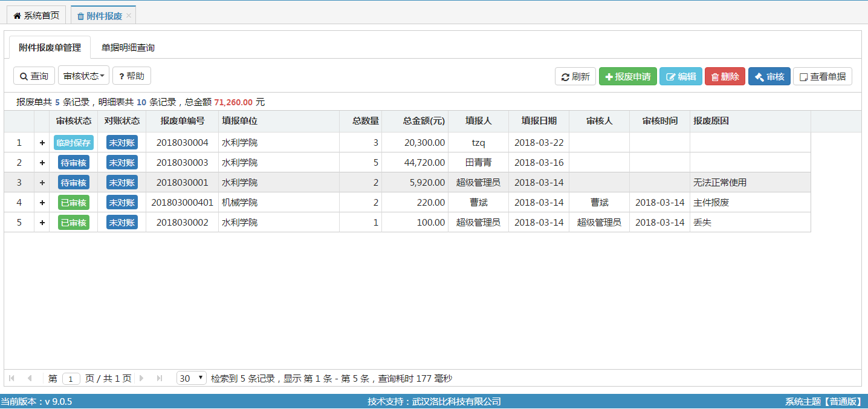Expand row 5 plus sign
The image size is (868, 409).
42,223
